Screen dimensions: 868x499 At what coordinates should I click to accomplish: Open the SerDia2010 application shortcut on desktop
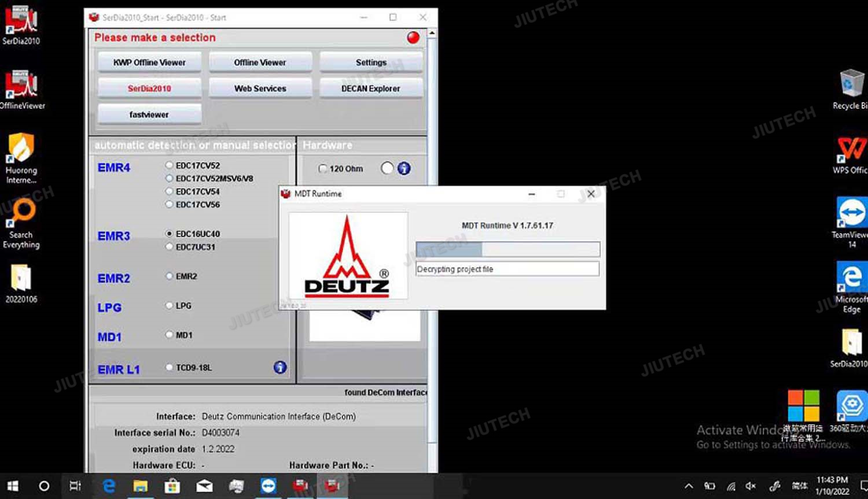coord(21,24)
